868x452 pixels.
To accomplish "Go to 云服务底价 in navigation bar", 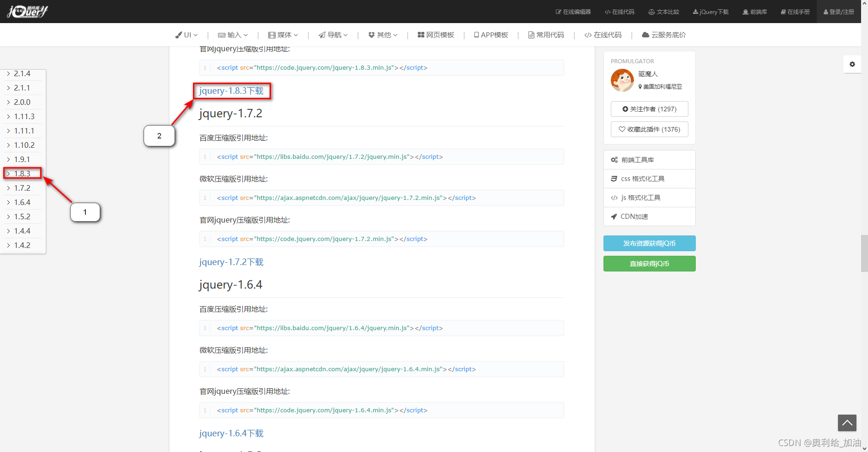I will pyautogui.click(x=664, y=35).
